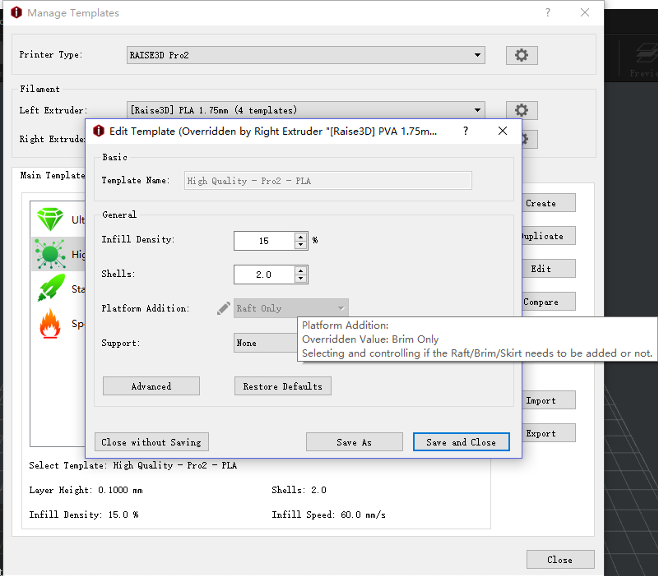Click the Duplicate template button
658x576 pixels.
(549, 236)
